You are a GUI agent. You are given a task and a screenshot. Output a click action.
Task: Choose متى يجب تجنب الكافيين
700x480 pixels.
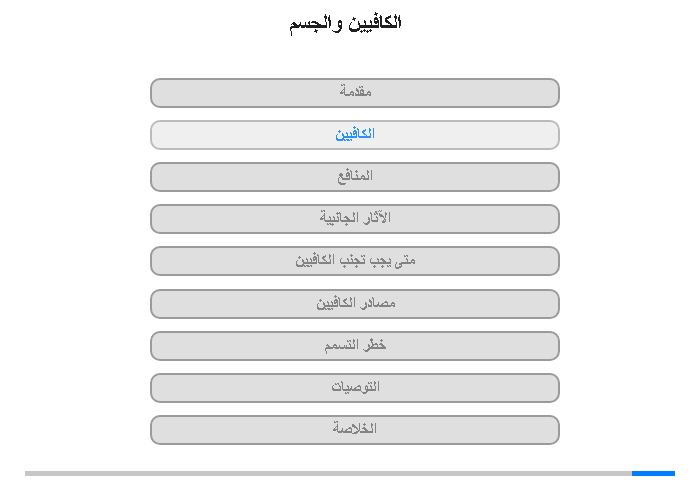click(355, 261)
